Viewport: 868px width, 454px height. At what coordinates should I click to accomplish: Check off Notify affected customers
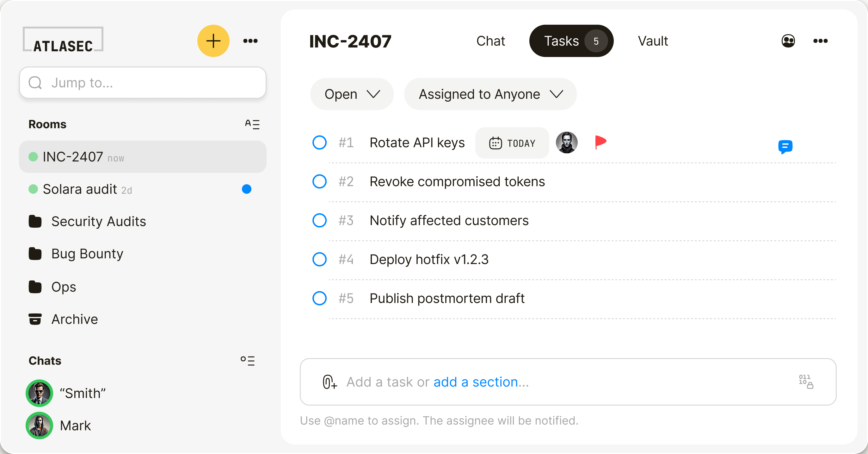click(319, 221)
